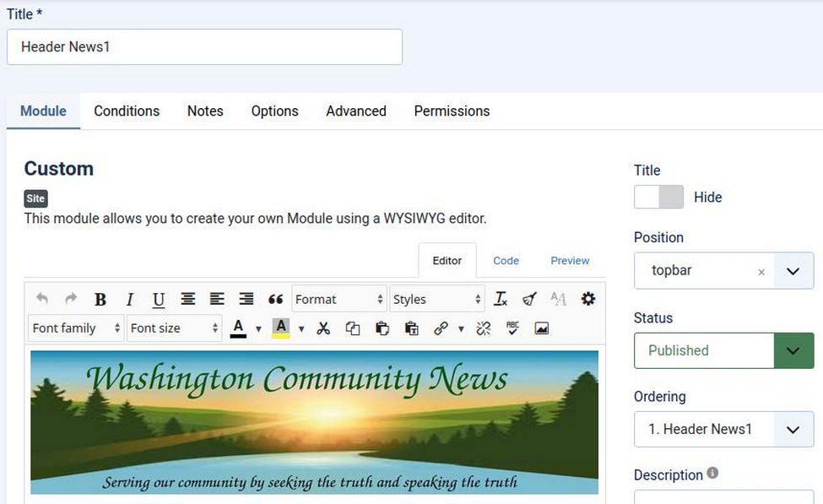Toggle bold formatting in the editor

tap(100, 299)
